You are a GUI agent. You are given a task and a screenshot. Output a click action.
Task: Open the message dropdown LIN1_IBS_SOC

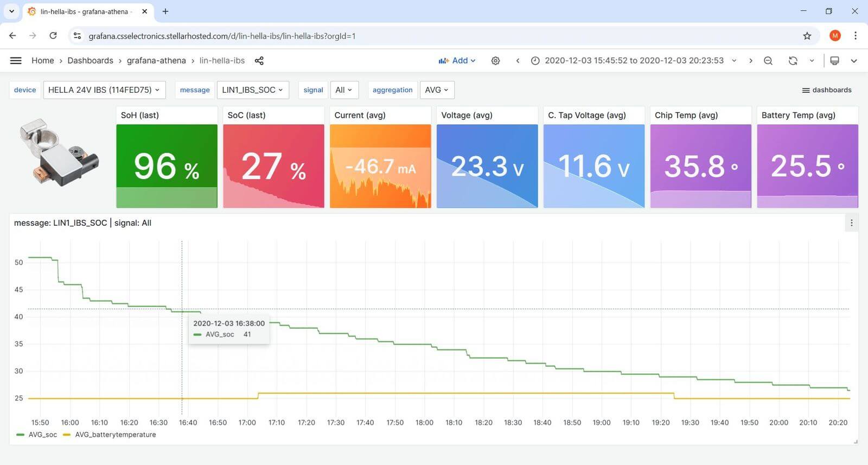[253, 90]
